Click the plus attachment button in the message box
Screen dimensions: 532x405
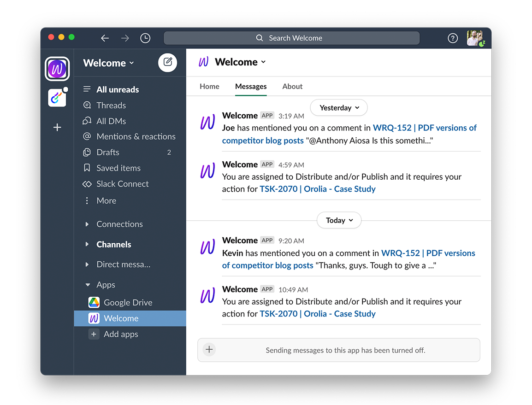point(209,349)
